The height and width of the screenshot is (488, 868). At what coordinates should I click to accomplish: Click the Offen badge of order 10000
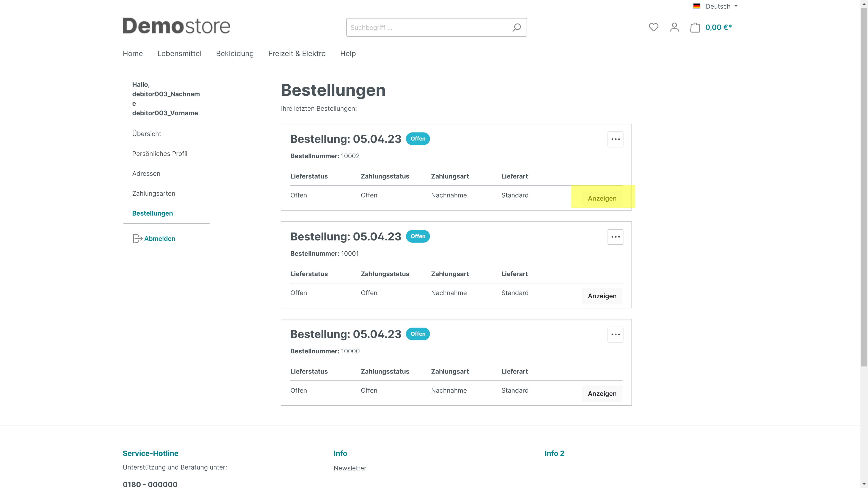418,334
